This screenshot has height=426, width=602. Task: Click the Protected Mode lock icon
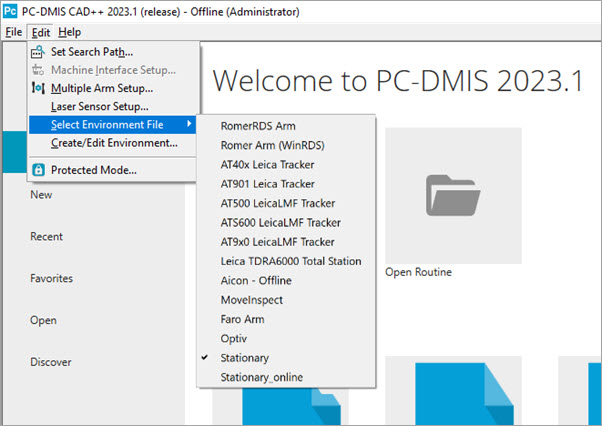click(38, 170)
